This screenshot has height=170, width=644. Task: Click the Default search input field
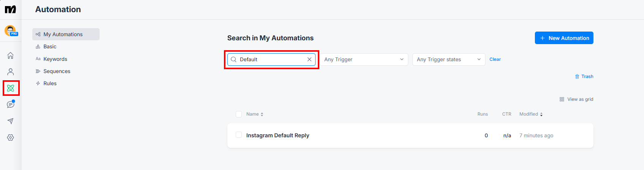pos(271,59)
